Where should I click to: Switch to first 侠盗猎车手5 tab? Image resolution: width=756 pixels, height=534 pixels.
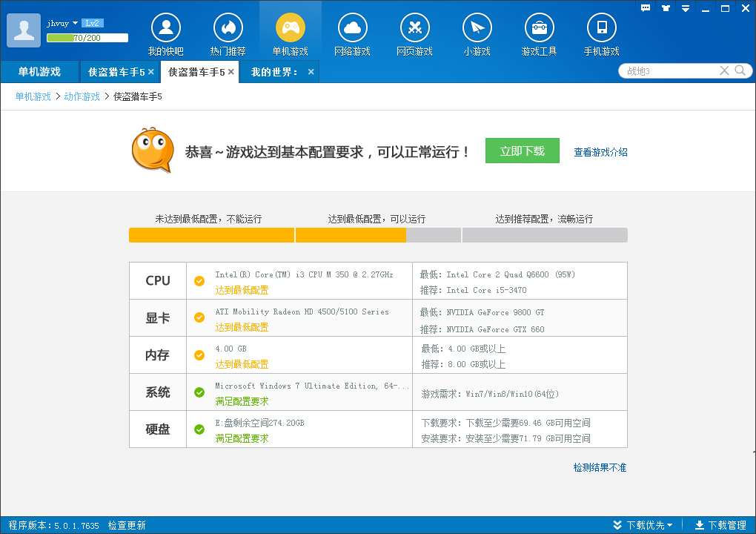point(116,72)
